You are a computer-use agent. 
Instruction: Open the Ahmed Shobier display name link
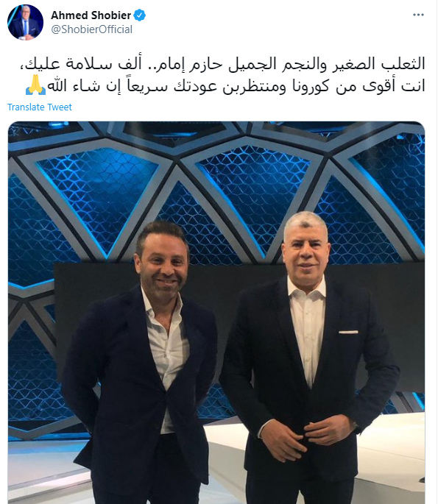pyautogui.click(x=91, y=15)
